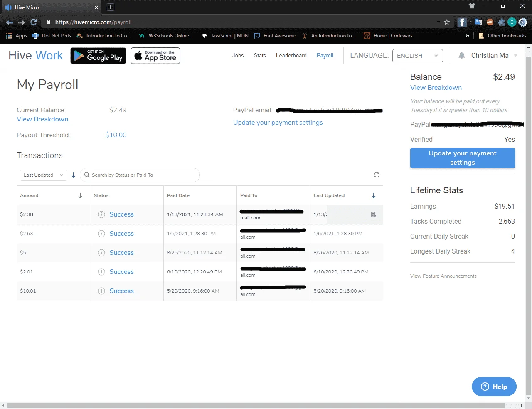Open the Get it on Google Play badge
This screenshot has width=532, height=409.
point(98,56)
